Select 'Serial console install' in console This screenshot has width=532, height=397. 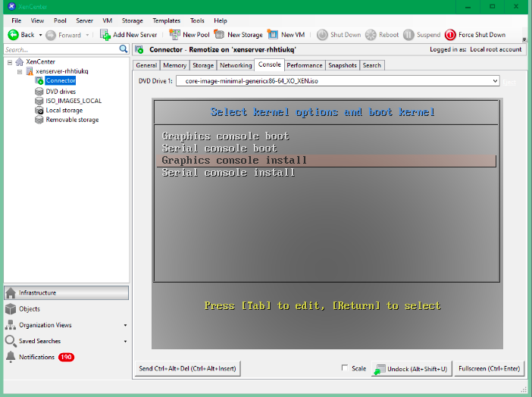[228, 173]
